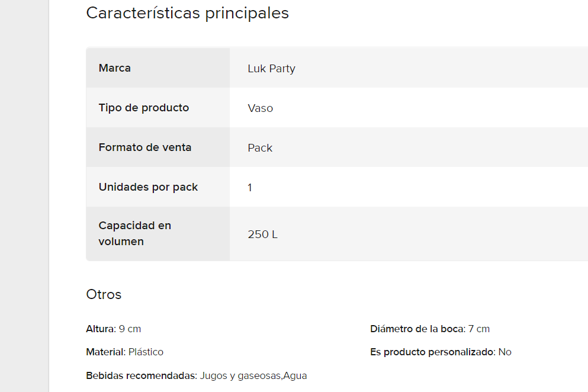
Task: Select the "Unidades por pack" label
Action: [148, 187]
